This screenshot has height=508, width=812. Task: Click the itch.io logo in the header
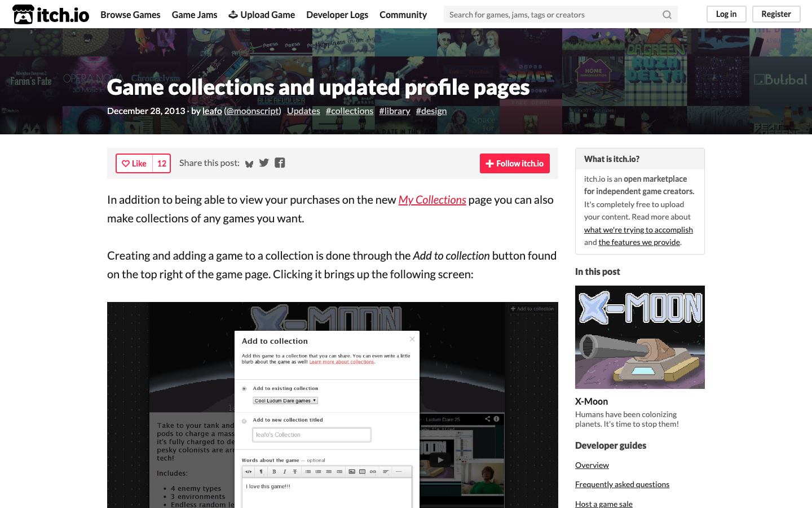[51, 15]
